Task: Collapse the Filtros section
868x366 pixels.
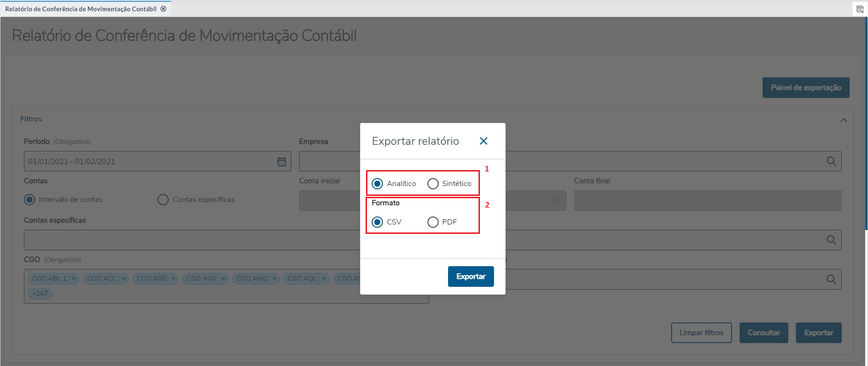Action: coord(843,120)
